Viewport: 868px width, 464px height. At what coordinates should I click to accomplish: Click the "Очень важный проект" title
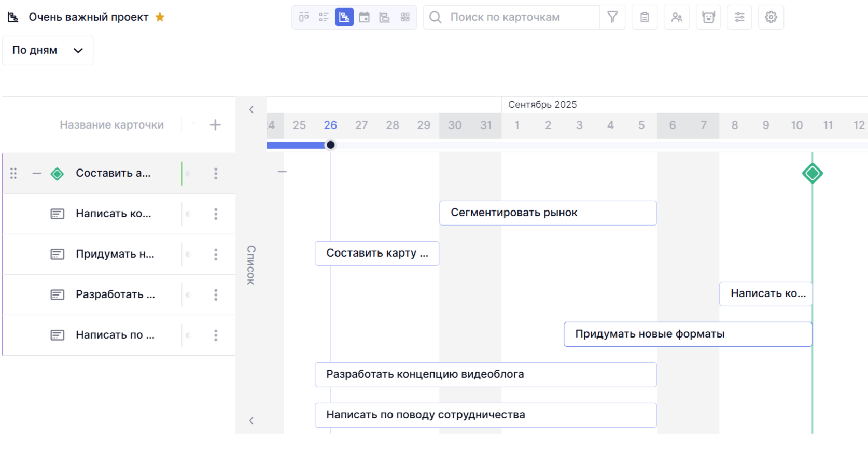89,17
